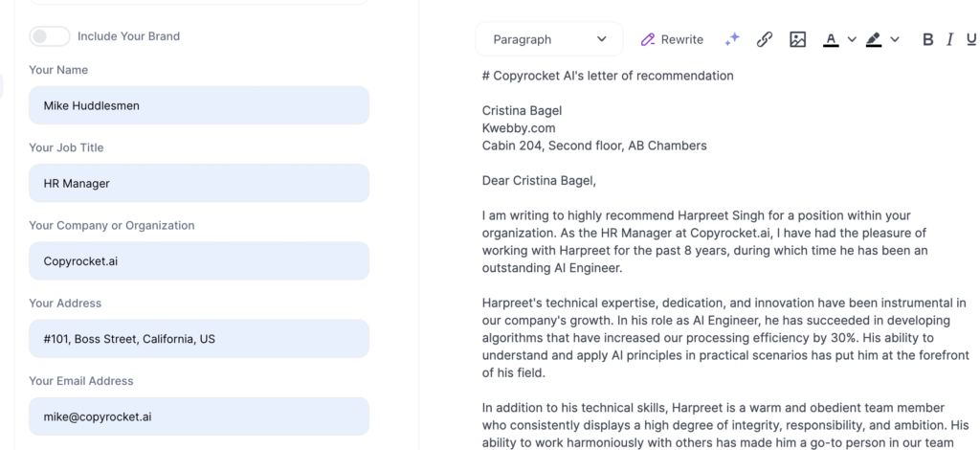Apply underline formatting
This screenshot has height=450, width=980.
[971, 39]
